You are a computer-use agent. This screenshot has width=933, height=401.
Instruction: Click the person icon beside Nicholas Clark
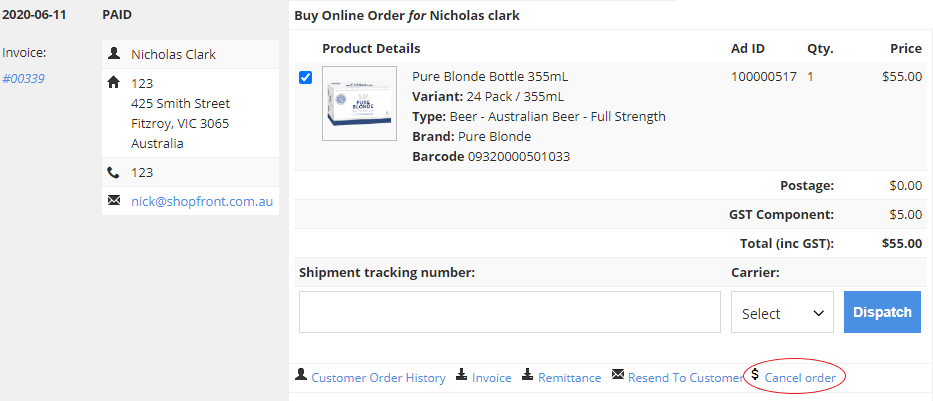click(x=114, y=54)
